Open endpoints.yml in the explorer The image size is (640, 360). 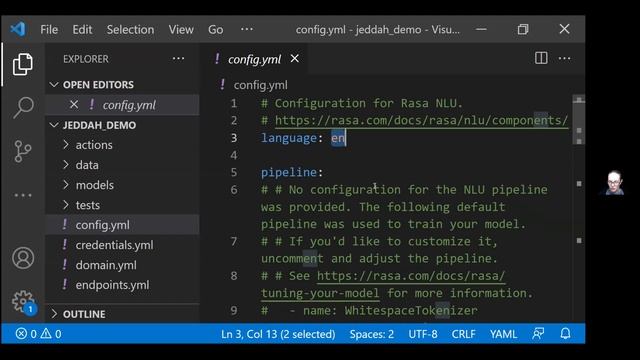pyautogui.click(x=112, y=285)
